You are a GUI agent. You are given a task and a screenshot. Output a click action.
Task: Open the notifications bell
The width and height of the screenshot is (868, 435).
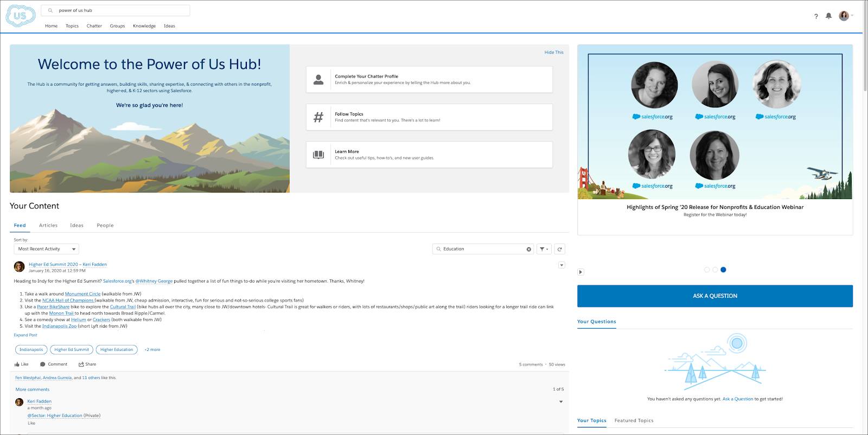pyautogui.click(x=828, y=16)
